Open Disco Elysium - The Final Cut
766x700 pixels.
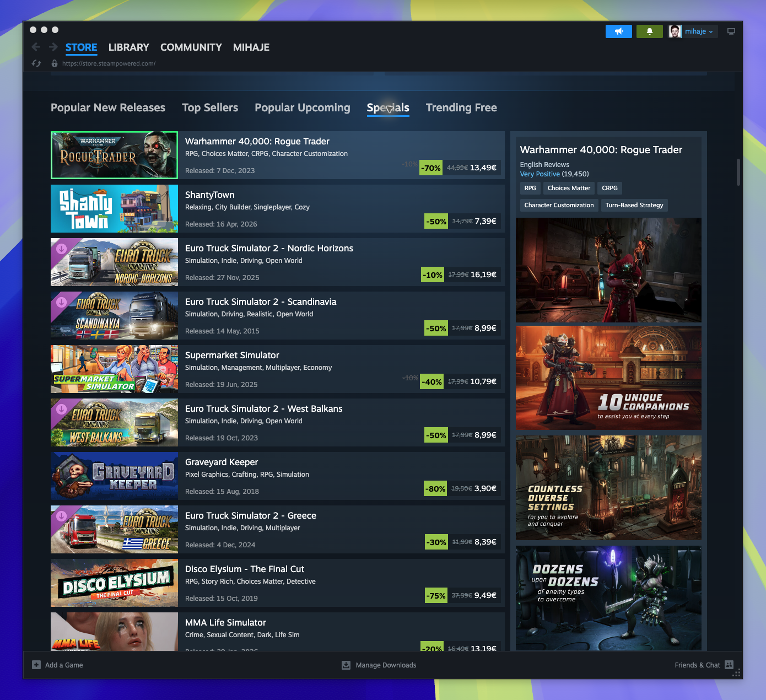278,583
